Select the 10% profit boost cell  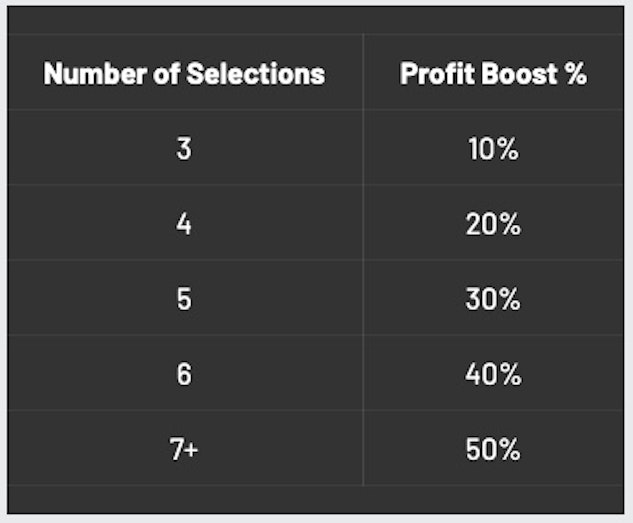point(493,150)
